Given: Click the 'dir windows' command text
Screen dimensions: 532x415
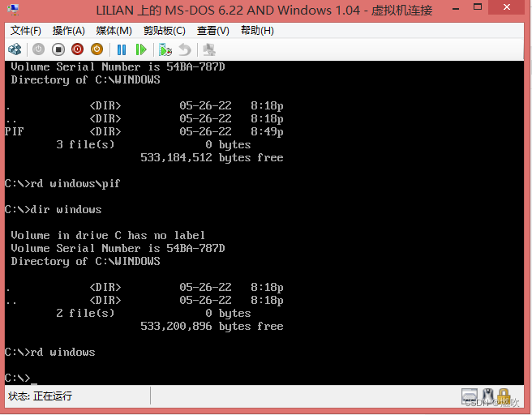Looking at the screenshot, I should [x=66, y=209].
